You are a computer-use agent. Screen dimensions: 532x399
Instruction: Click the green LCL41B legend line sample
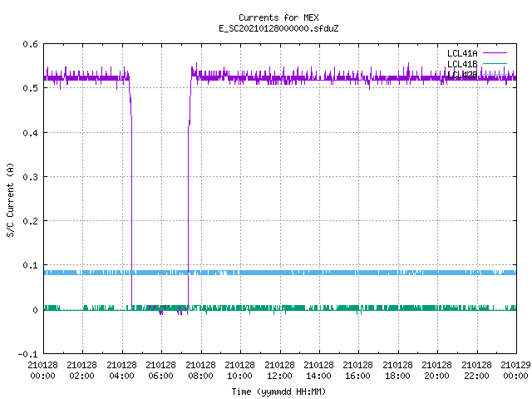pos(495,63)
